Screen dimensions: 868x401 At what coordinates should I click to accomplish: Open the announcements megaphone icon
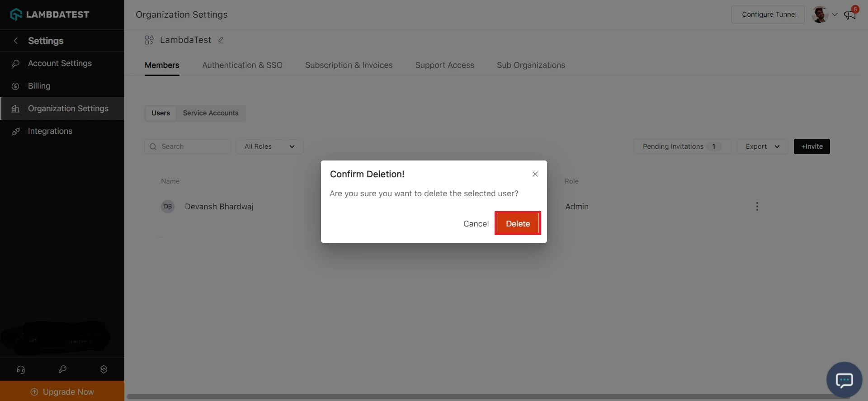850,15
